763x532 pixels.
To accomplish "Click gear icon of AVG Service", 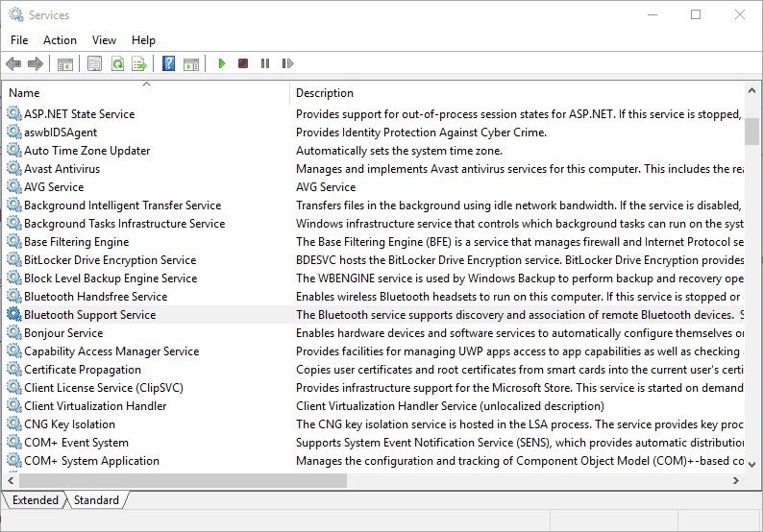I will coord(14,186).
